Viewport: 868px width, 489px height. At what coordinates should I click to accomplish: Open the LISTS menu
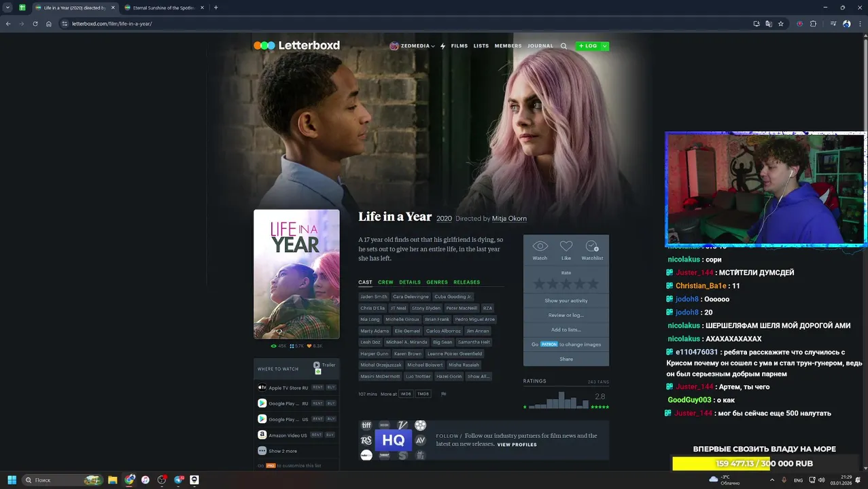pos(481,46)
